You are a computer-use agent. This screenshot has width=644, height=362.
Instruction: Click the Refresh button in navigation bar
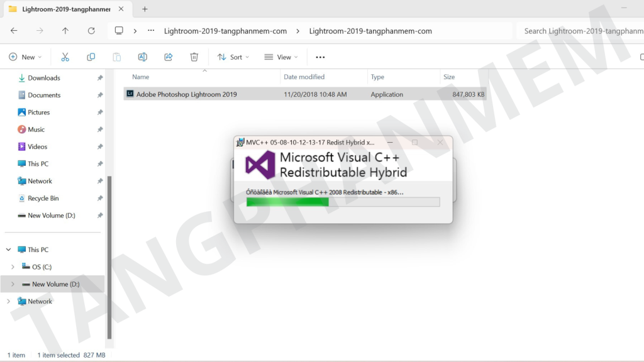coord(91,31)
